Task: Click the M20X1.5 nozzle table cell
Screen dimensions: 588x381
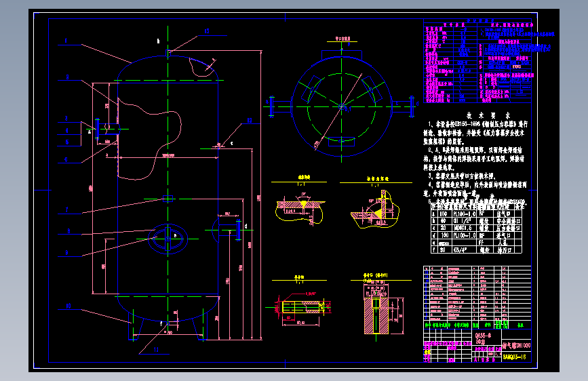Action: tap(464, 228)
